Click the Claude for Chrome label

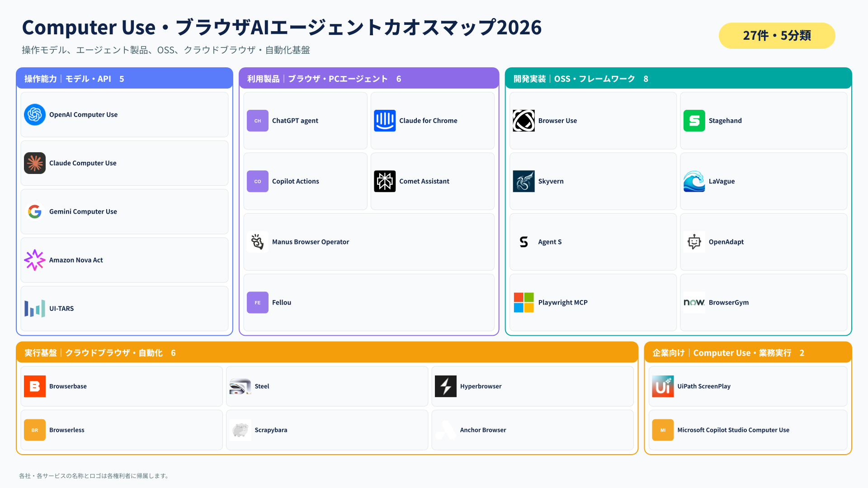click(428, 121)
